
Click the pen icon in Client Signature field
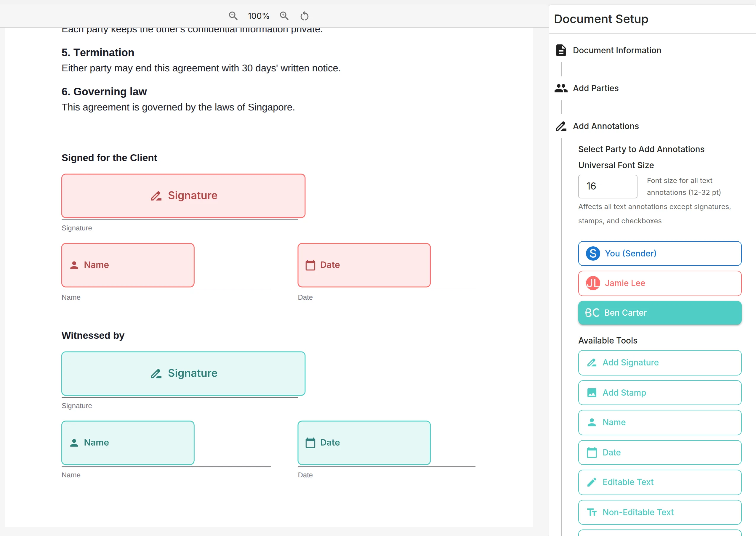pyautogui.click(x=156, y=196)
